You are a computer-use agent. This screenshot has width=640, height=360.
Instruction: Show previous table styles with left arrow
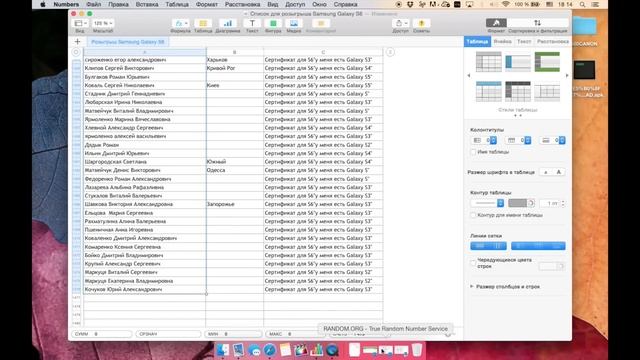pyautogui.click(x=469, y=76)
